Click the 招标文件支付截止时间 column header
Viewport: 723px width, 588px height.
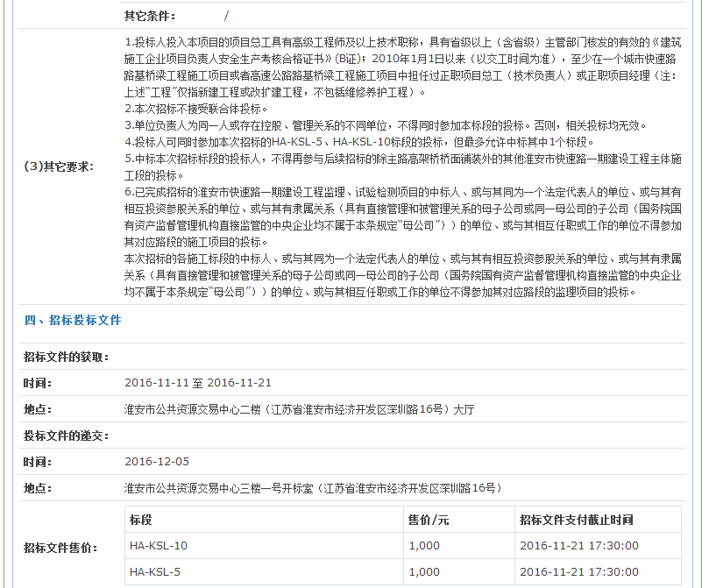576,520
